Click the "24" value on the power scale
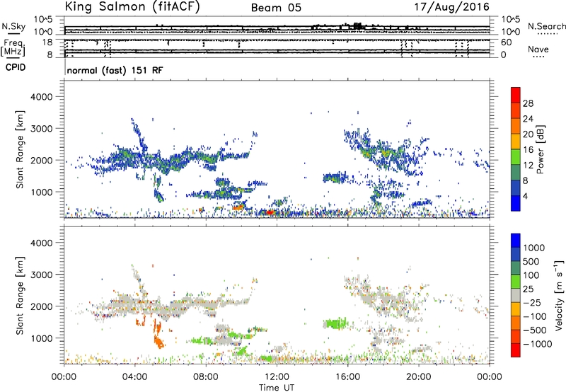The image size is (566, 392). click(528, 119)
